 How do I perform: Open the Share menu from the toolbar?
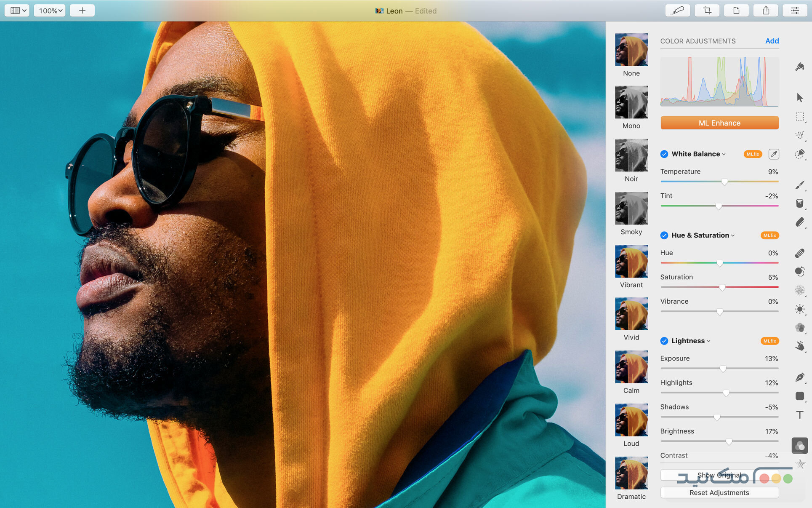tap(766, 10)
